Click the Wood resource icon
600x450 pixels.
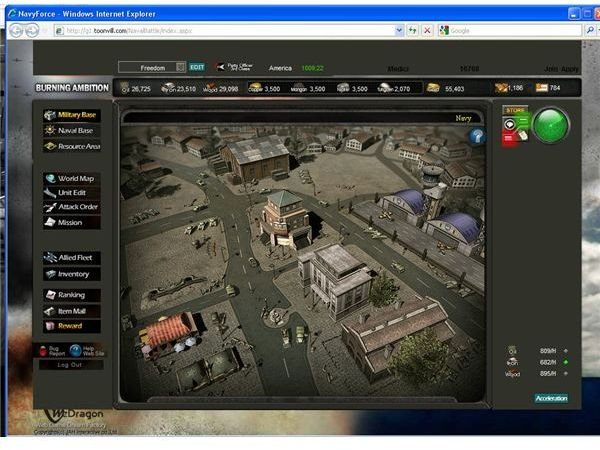point(210,88)
